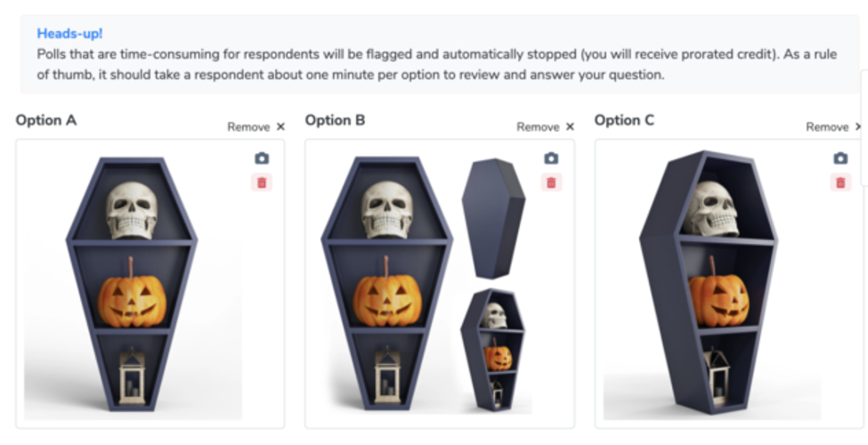
Task: Click the Remove text for Option B
Action: [x=538, y=127]
